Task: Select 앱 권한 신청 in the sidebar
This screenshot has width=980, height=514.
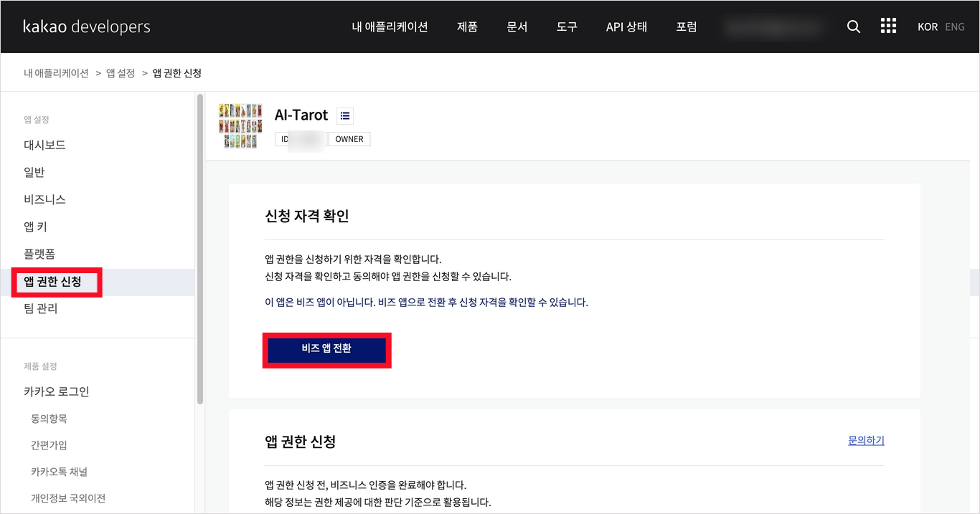Action: click(x=98, y=282)
